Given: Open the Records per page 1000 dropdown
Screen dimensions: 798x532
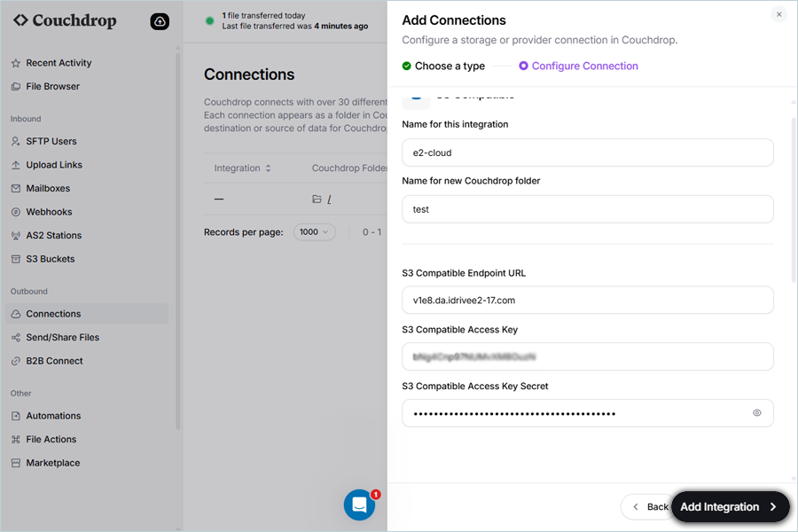Looking at the screenshot, I should point(314,232).
